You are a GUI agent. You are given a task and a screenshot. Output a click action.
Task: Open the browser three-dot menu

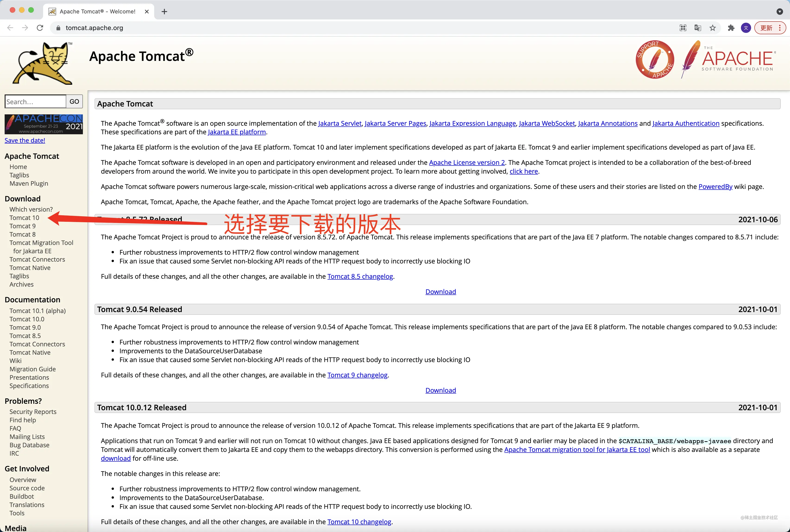(780, 28)
